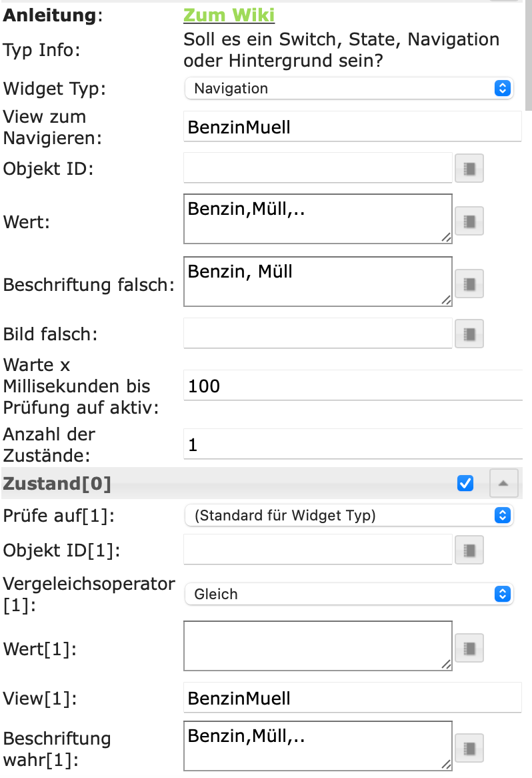Collapse the Zustand[0] section arrow
Screen dimensions: 532x778
[503, 484]
